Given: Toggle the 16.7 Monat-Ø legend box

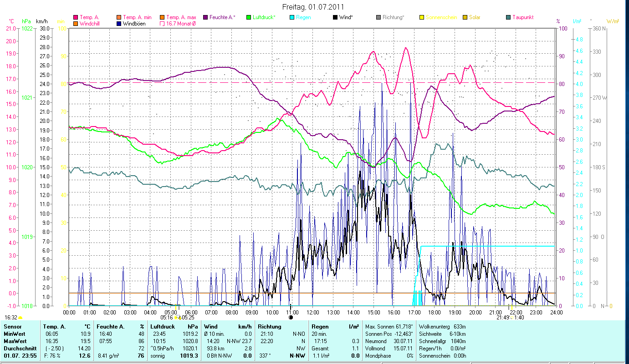Looking at the screenshot, I should (162, 24).
